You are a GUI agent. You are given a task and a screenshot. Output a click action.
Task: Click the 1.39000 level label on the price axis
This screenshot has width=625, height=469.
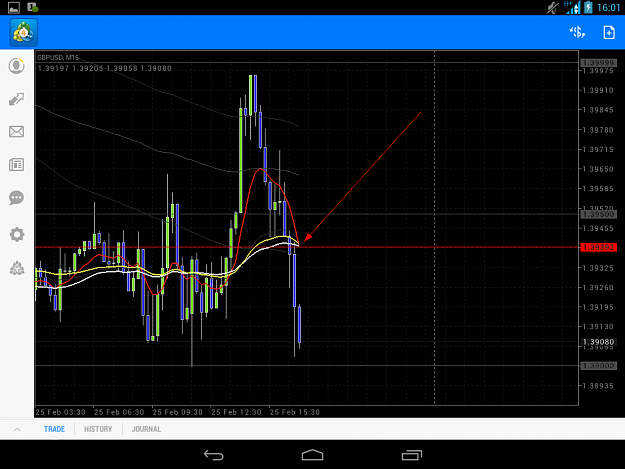(598, 366)
